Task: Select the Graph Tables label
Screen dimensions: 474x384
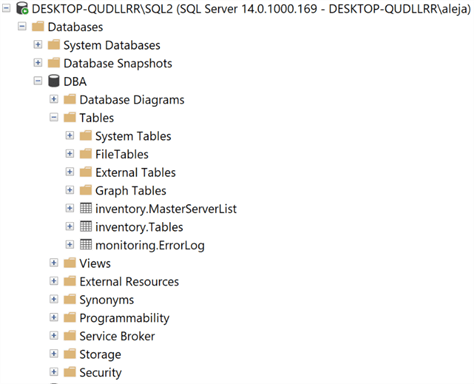Action: [x=131, y=191]
